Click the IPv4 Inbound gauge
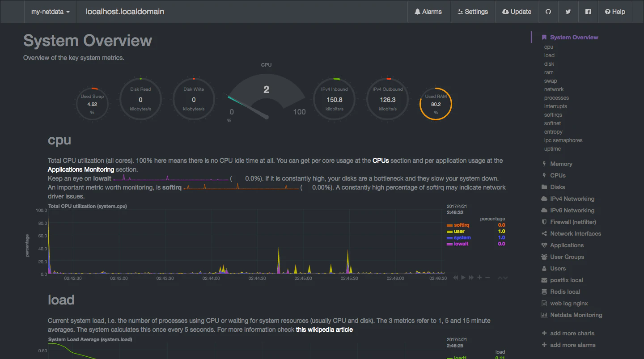Screen dimensions: 644x359 (x=335, y=100)
